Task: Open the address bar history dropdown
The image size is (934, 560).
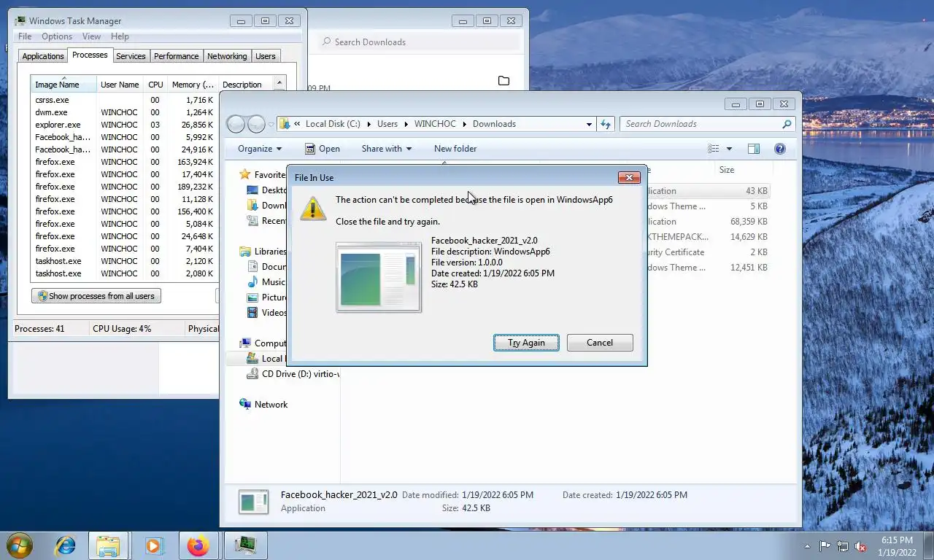Action: tap(589, 124)
